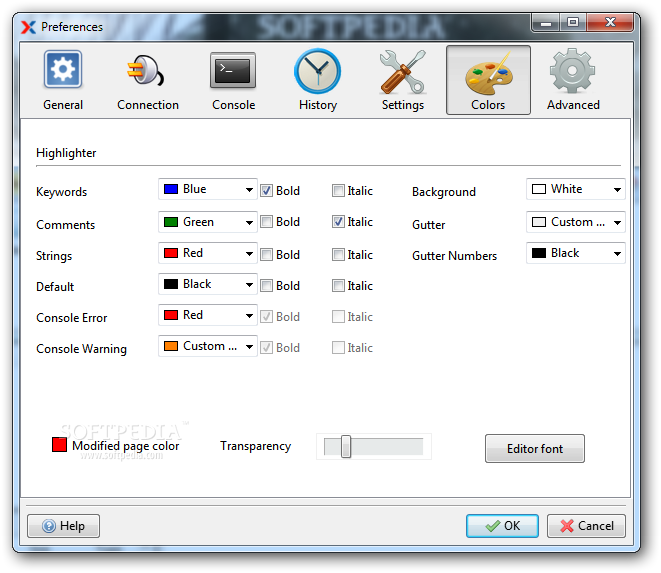Open the Console Error Red color dropdown

208,315
